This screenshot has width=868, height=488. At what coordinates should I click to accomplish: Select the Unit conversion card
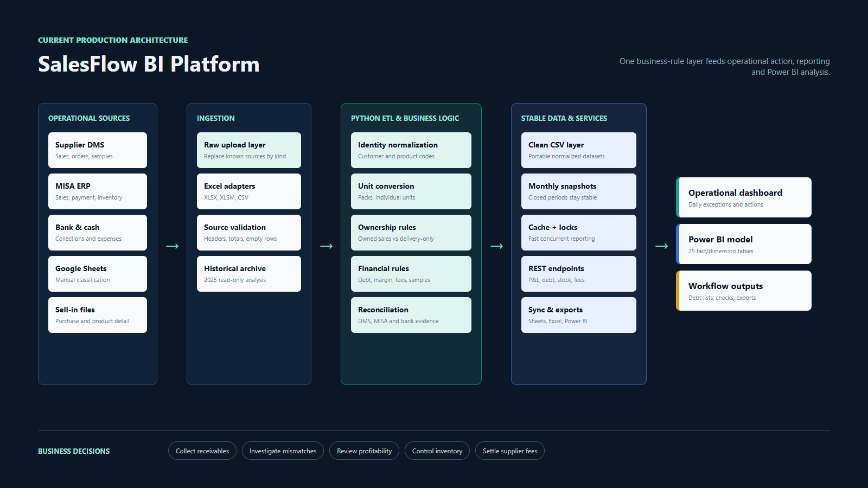(x=411, y=191)
